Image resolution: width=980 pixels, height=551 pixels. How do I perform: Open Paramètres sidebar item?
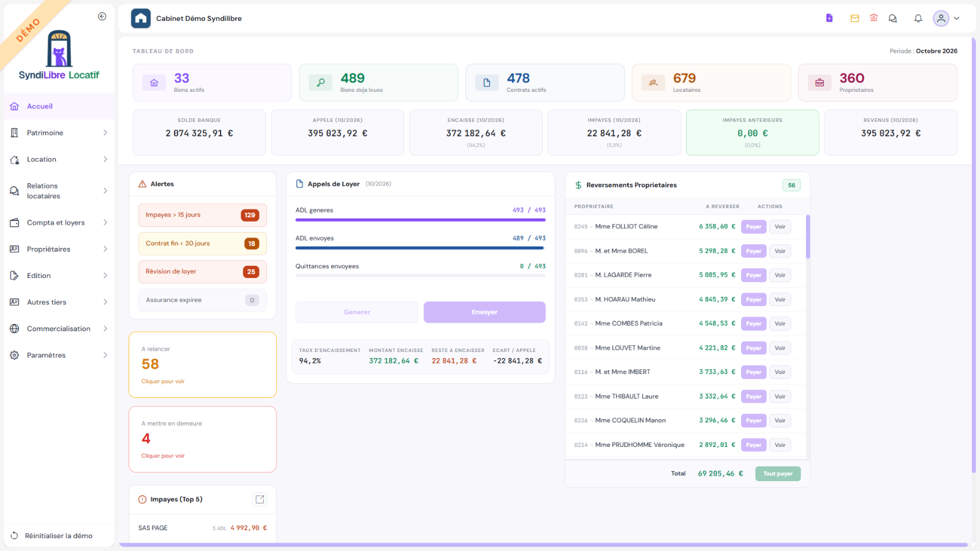click(59, 355)
